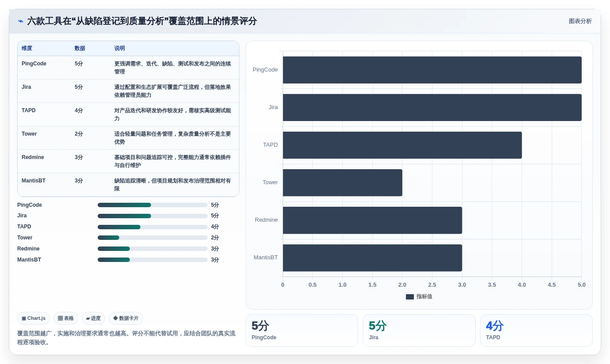Click the footnote text about 覆盖范围越广
Image resolution: width=610 pixels, height=364 pixels.
coord(126,338)
